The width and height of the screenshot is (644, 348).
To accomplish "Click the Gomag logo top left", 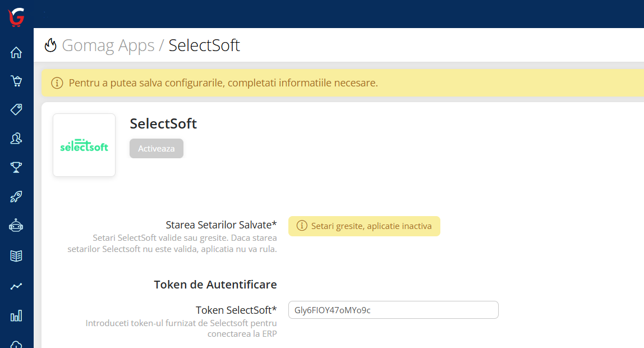I will point(15,17).
